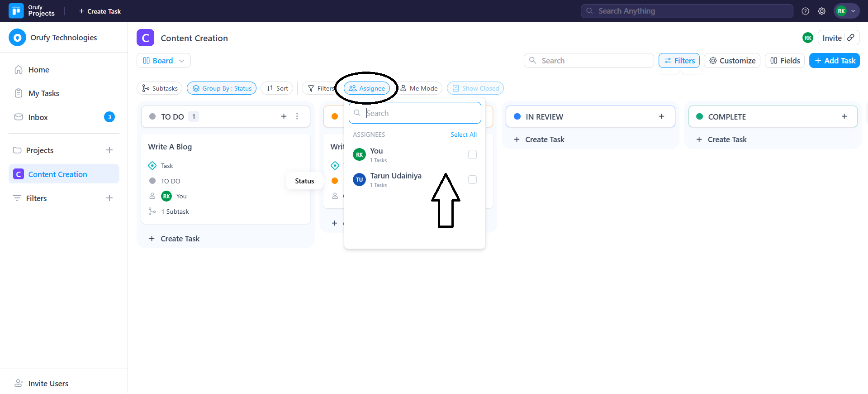Open the RK profile dropdown menu
This screenshot has width=868, height=394.
click(x=846, y=11)
